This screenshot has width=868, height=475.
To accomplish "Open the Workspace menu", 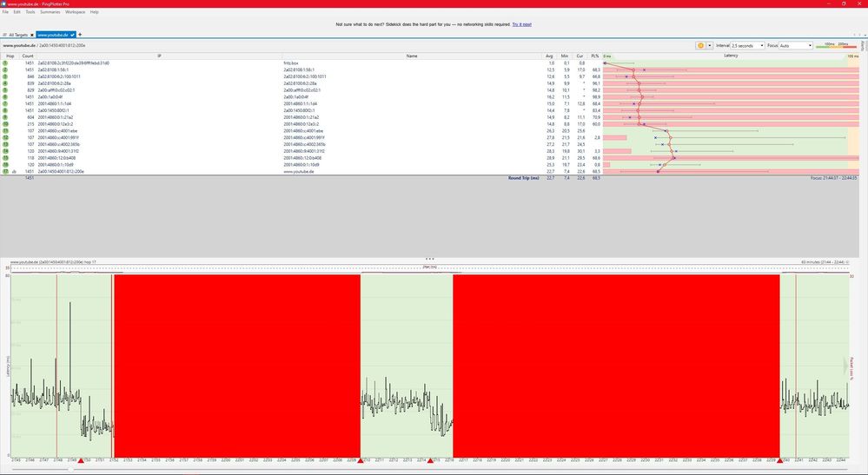I will [x=76, y=11].
